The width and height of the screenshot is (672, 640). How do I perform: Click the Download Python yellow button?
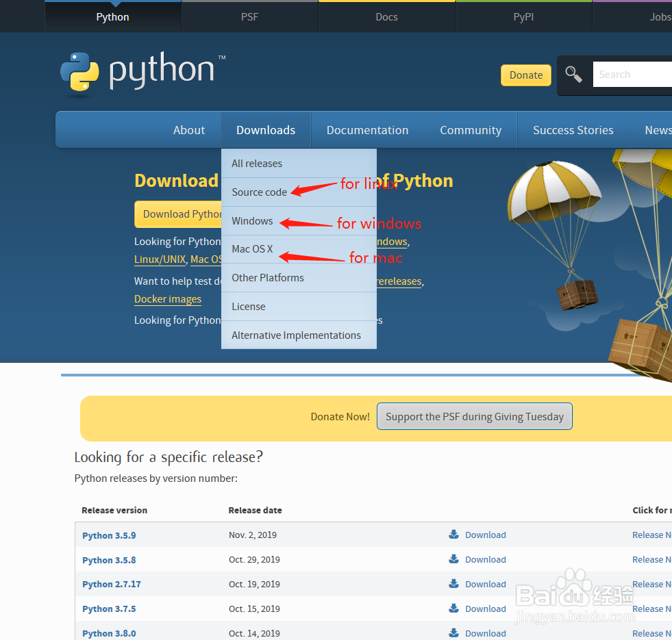pos(178,214)
